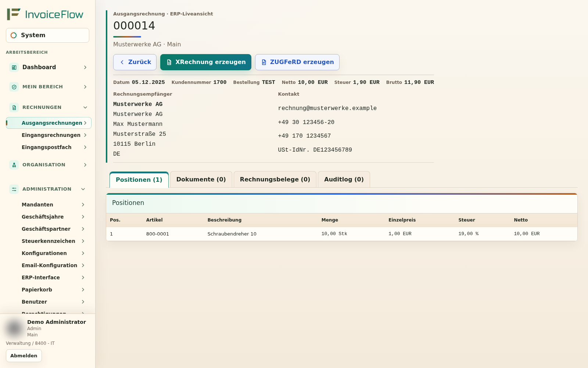The image size is (588, 368).
Task: Click the Demo Administrator avatar
Action: tap(15, 328)
